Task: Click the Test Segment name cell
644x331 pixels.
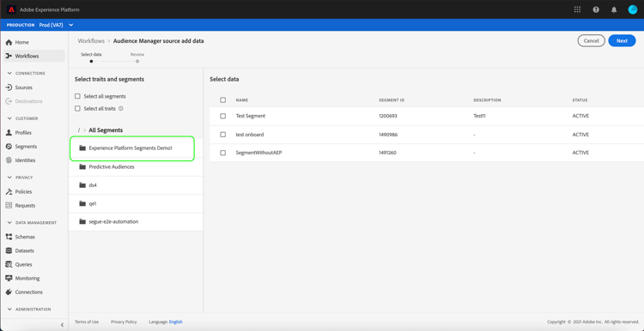Action: [x=251, y=116]
